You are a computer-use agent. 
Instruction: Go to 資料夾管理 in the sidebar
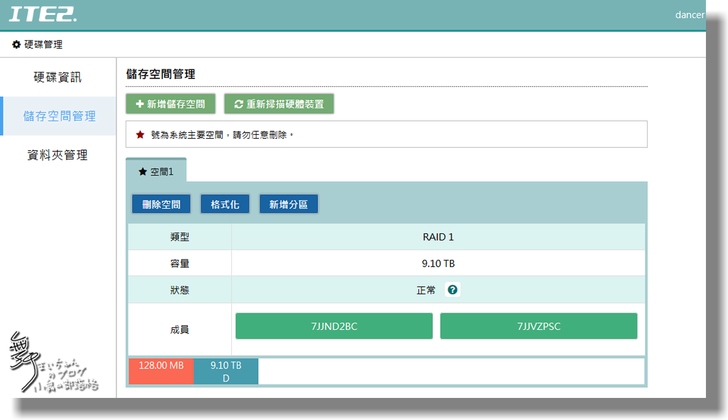57,155
